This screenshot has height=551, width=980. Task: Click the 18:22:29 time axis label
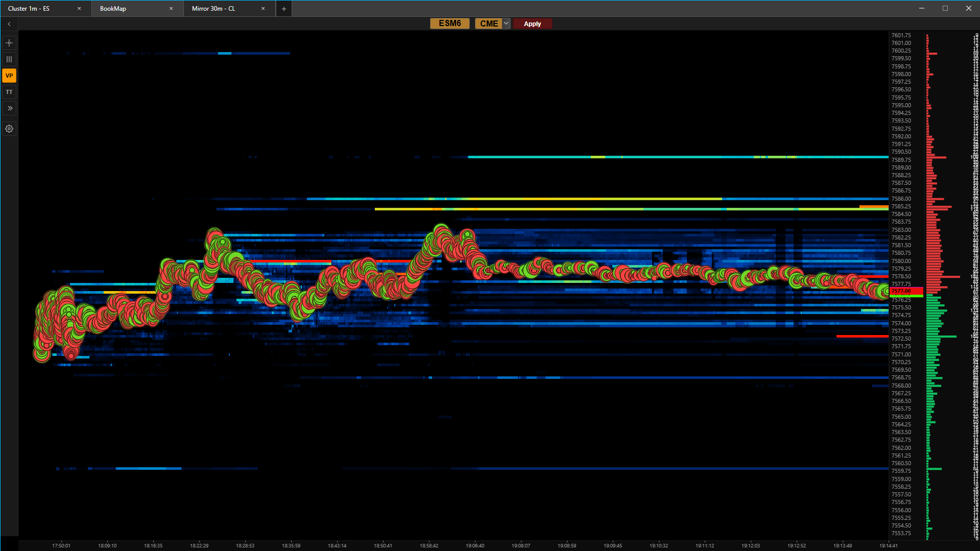(x=199, y=545)
